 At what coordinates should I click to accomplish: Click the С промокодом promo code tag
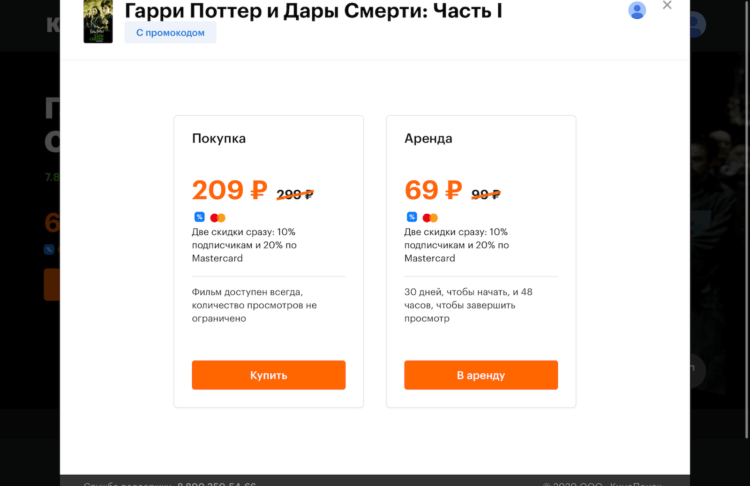[170, 33]
